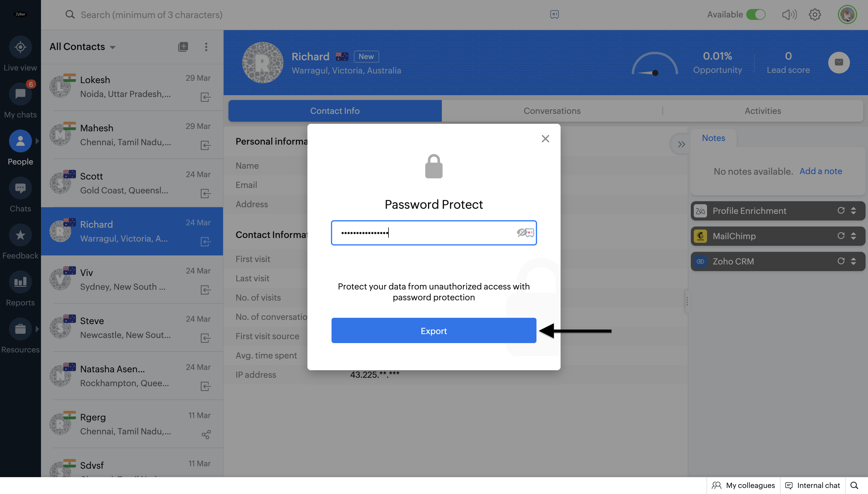
Task: Click the add contact icon beside All Contacts
Action: [x=183, y=46]
